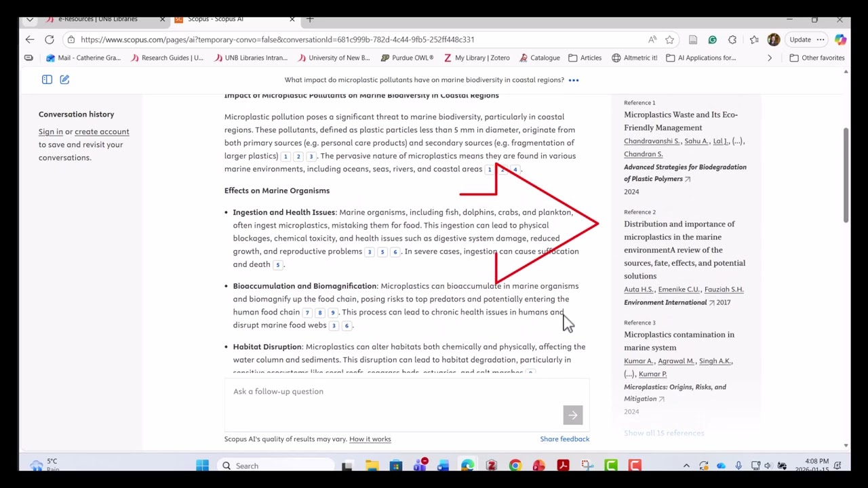Go back with browser back arrow

30,40
